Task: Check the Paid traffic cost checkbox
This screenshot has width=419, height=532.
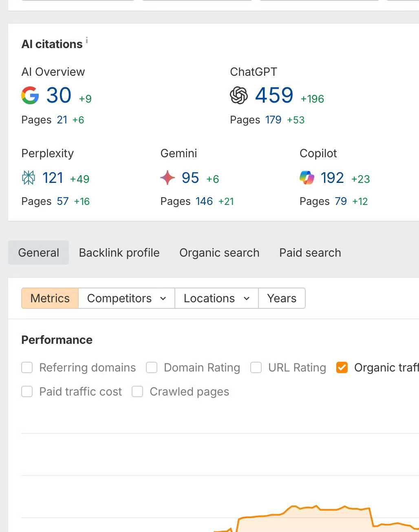Action: tap(27, 391)
